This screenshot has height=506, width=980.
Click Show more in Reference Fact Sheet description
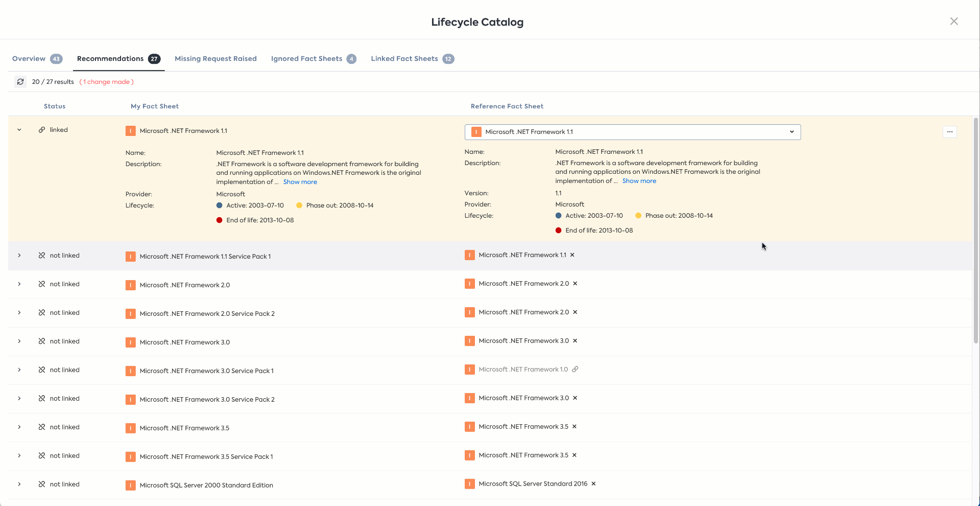pyautogui.click(x=639, y=181)
